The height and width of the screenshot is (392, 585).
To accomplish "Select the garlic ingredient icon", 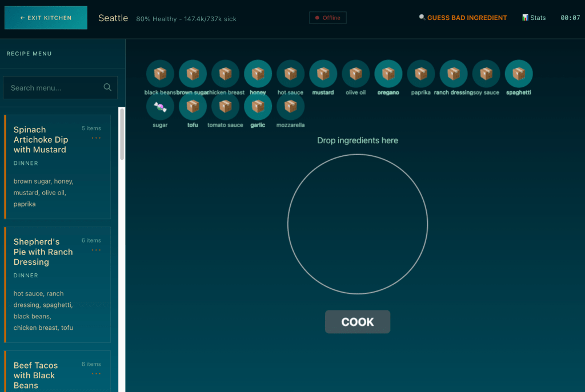I will [x=258, y=107].
